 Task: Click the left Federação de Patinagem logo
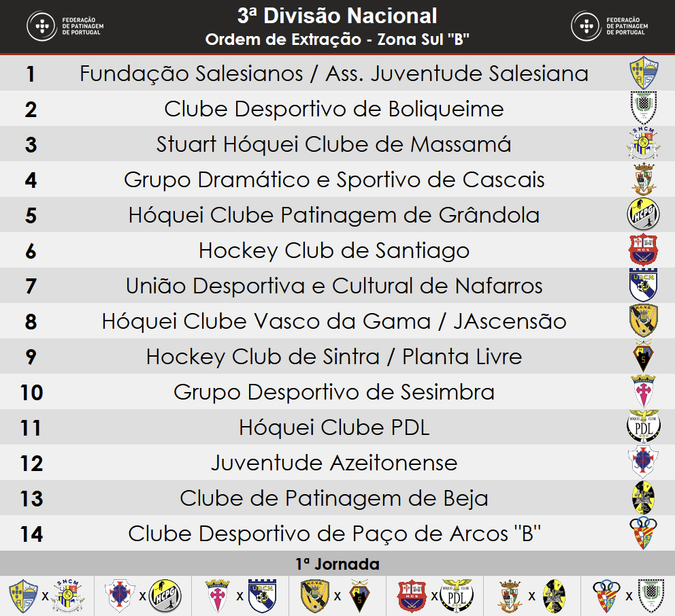tap(65, 27)
